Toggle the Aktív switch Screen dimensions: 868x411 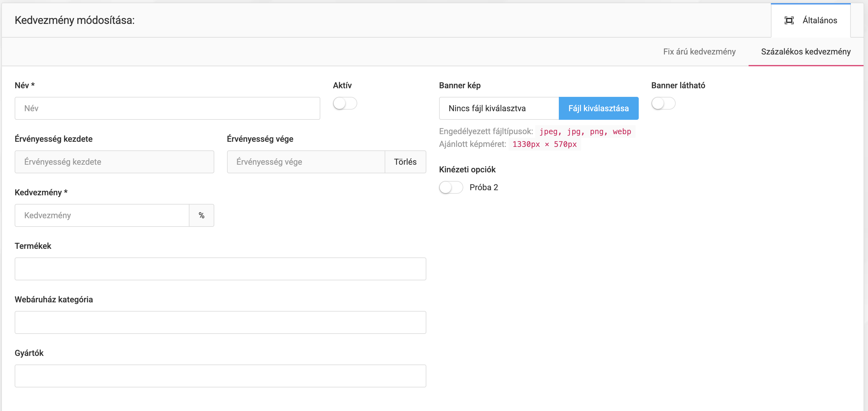[x=345, y=103]
